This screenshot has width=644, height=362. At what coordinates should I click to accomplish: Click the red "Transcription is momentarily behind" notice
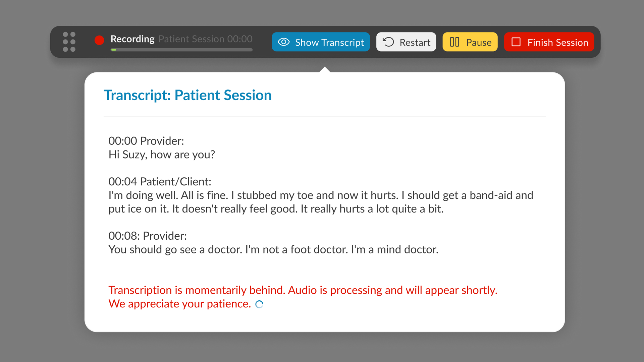pyautogui.click(x=303, y=290)
